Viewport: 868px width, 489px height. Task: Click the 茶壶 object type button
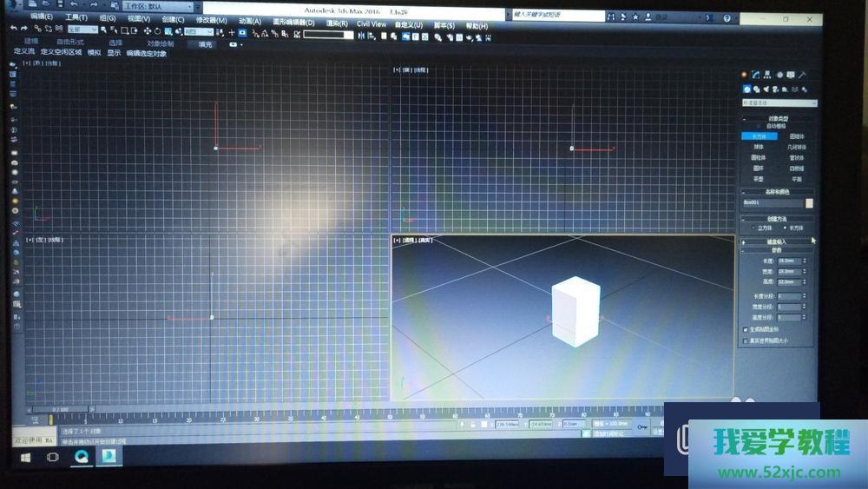pyautogui.click(x=759, y=180)
